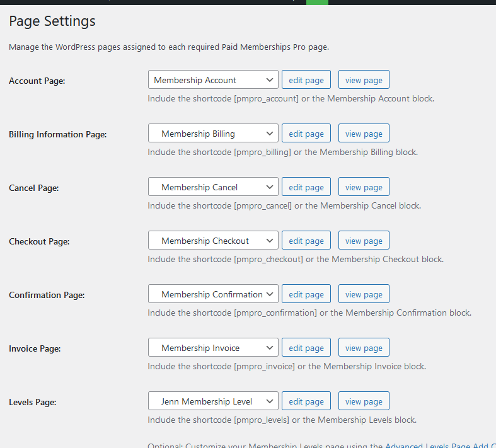
Task: Click view page for Invoice Page
Action: (x=364, y=347)
